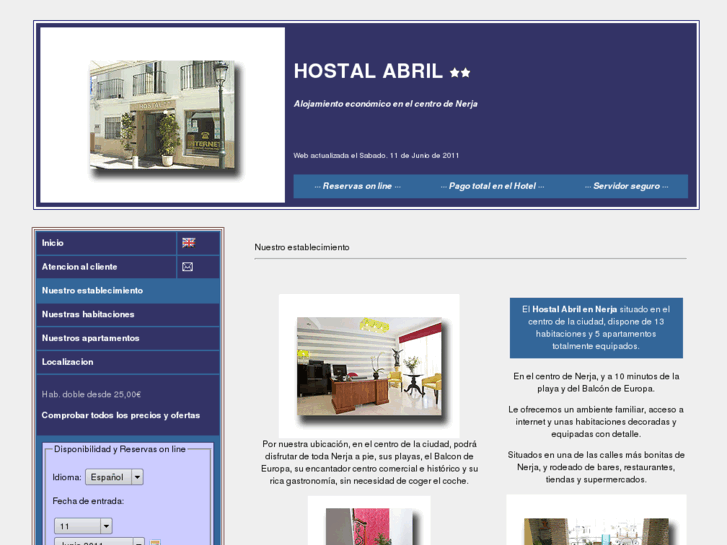Image resolution: width=727 pixels, height=545 pixels.
Task: Click the Fecha de entrada label
Action: (88, 501)
